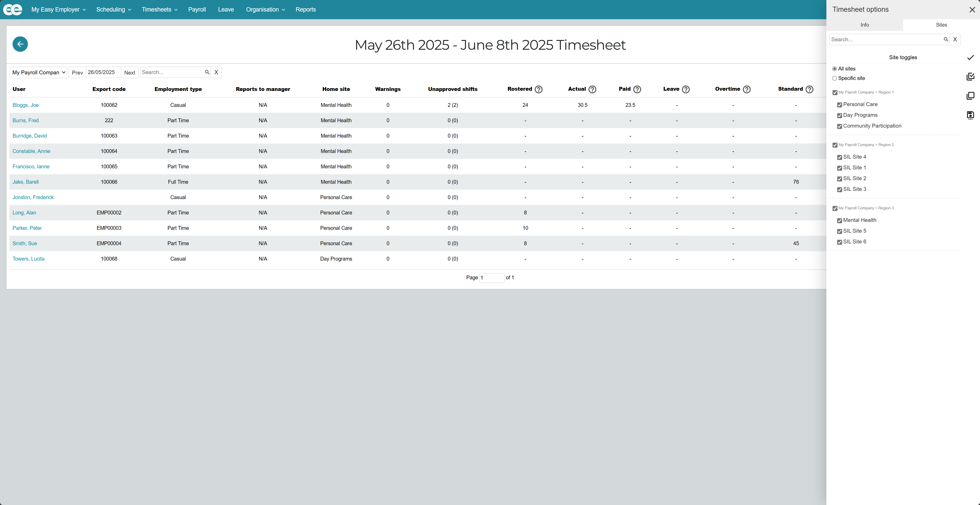Open the Leave menu item
The width and height of the screenshot is (980, 505).
click(x=226, y=9)
